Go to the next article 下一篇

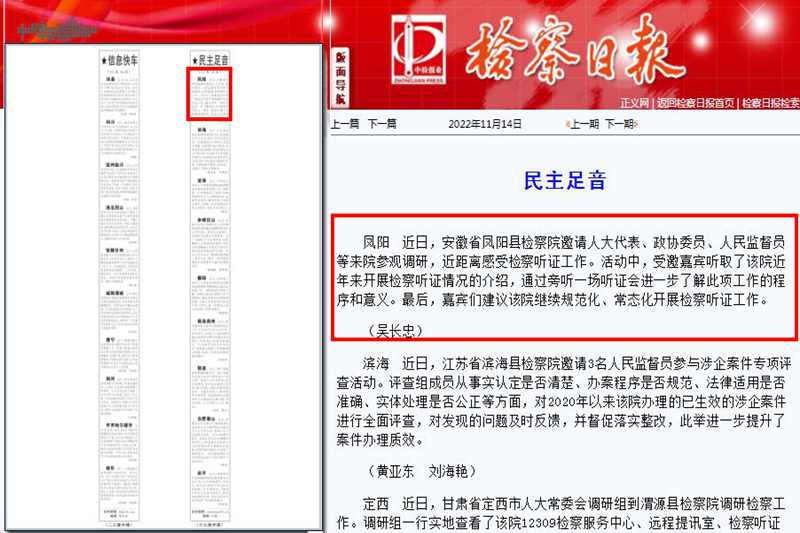382,124
